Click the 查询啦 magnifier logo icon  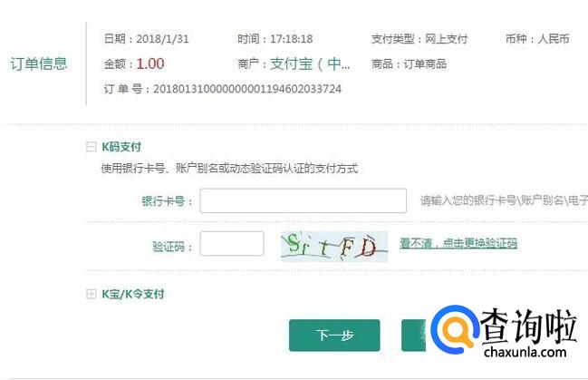click(x=455, y=329)
